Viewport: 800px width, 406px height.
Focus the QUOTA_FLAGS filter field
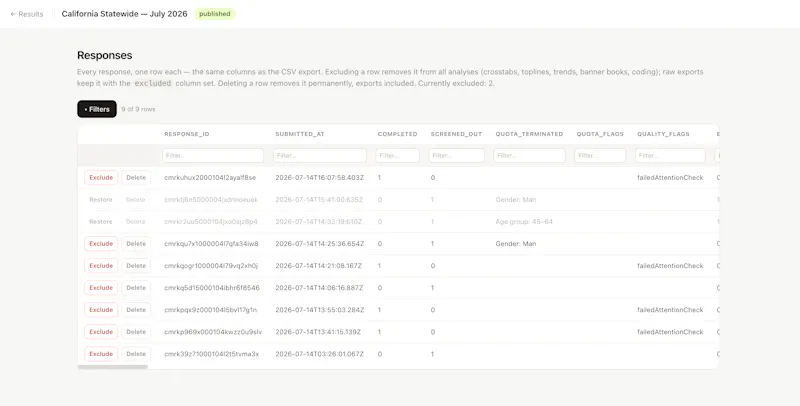pyautogui.click(x=600, y=156)
